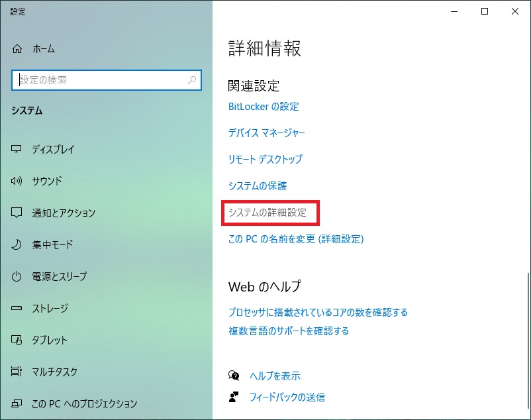Open この PC へのプロジェクション settings
Viewport: 531px width, 420px height.
pos(84,403)
